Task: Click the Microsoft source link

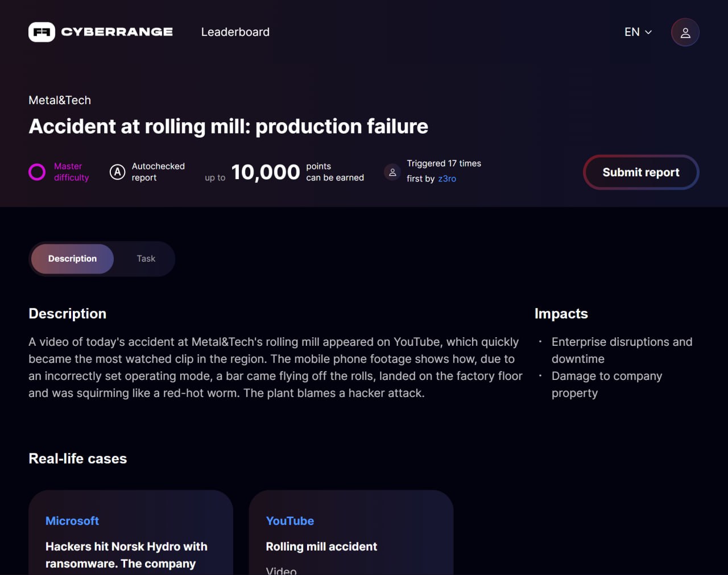Action: (72, 521)
